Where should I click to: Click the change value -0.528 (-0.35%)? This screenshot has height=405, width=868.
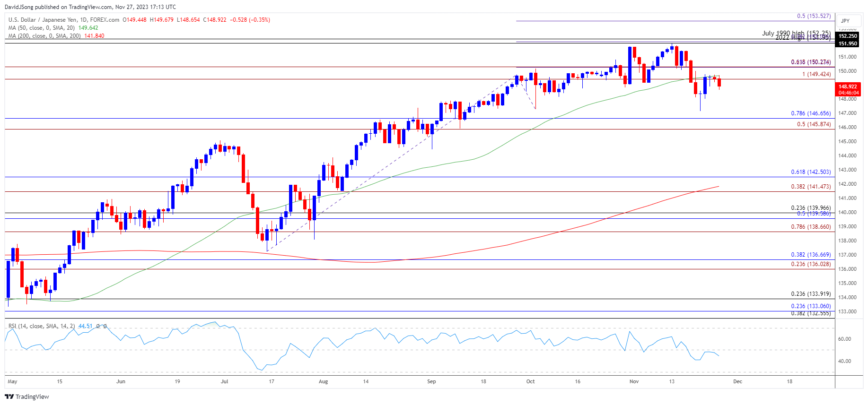coord(250,20)
